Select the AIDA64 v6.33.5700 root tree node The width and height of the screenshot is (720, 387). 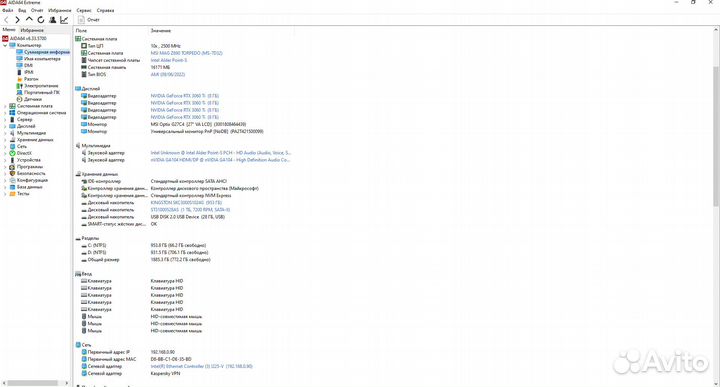(28, 39)
